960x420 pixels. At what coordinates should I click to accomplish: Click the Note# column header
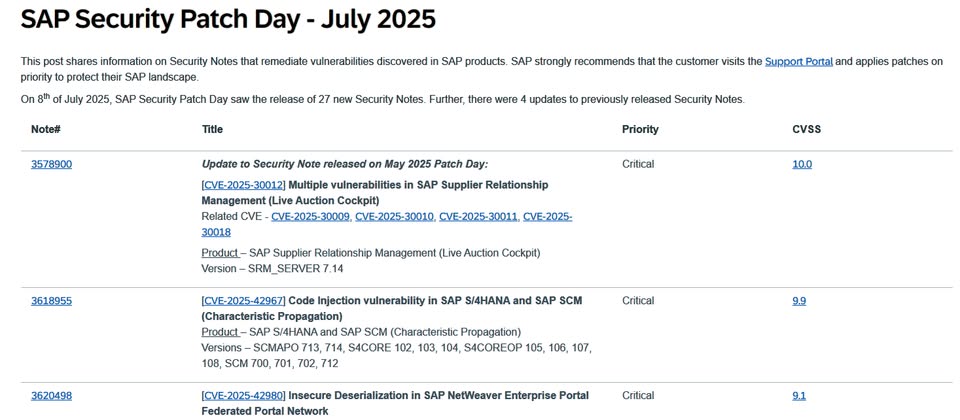pos(46,130)
